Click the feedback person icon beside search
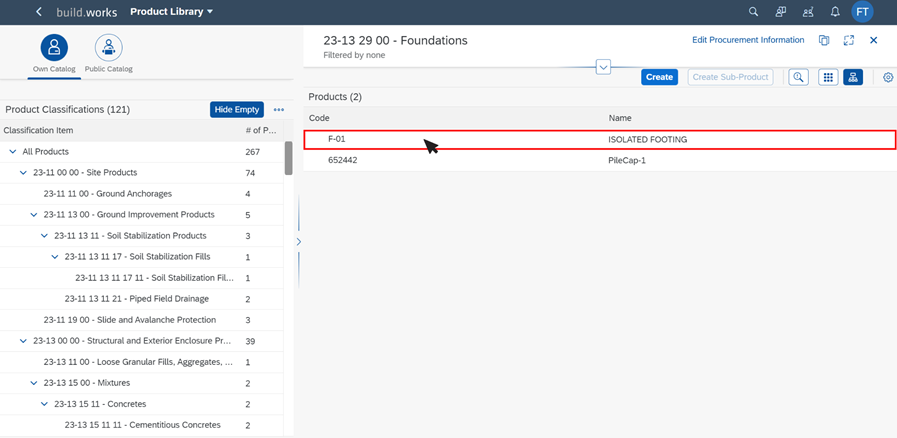This screenshot has height=438, width=897. tap(781, 12)
